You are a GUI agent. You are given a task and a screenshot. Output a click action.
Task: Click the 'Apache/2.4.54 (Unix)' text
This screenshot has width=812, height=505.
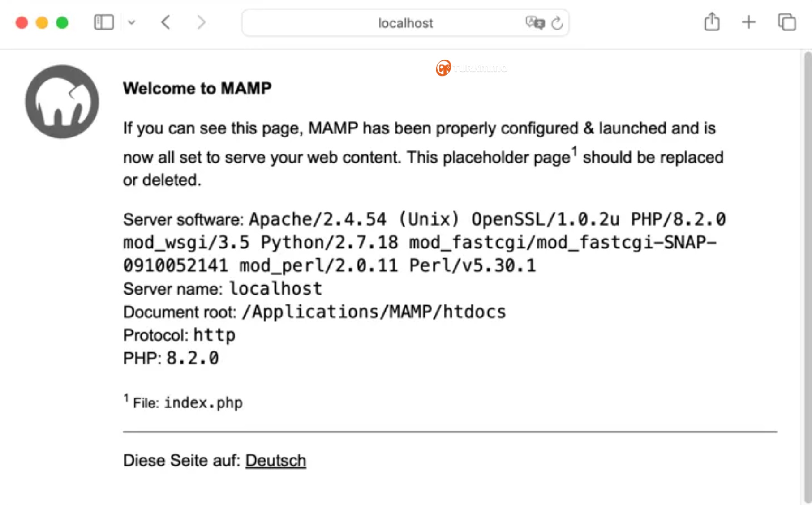pyautogui.click(x=354, y=219)
